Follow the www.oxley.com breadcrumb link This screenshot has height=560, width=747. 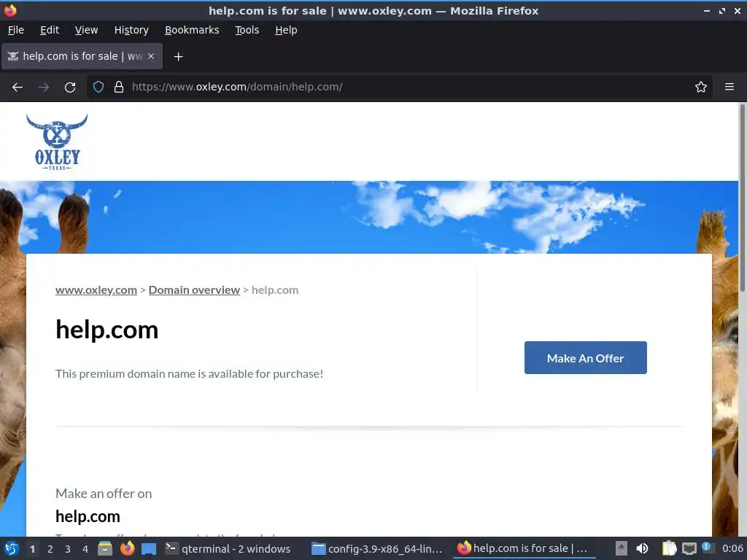coord(96,290)
